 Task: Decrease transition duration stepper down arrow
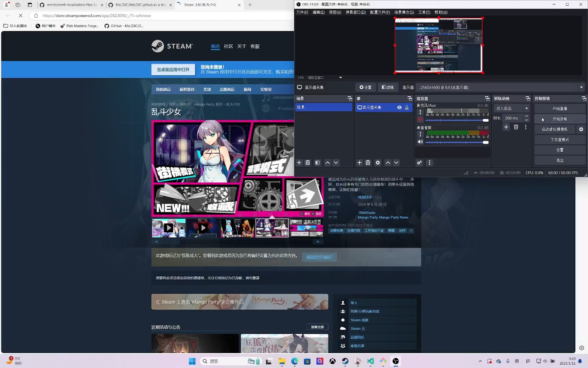coord(527,120)
